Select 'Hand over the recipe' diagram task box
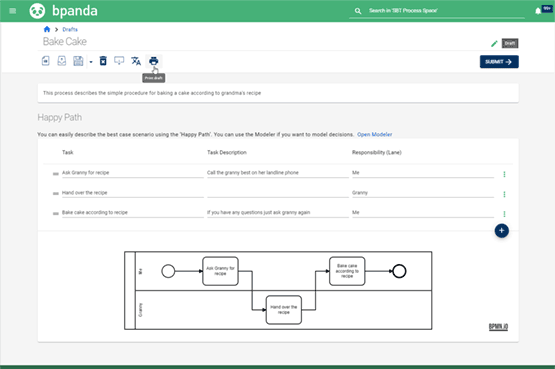The image size is (555, 369). [284, 310]
